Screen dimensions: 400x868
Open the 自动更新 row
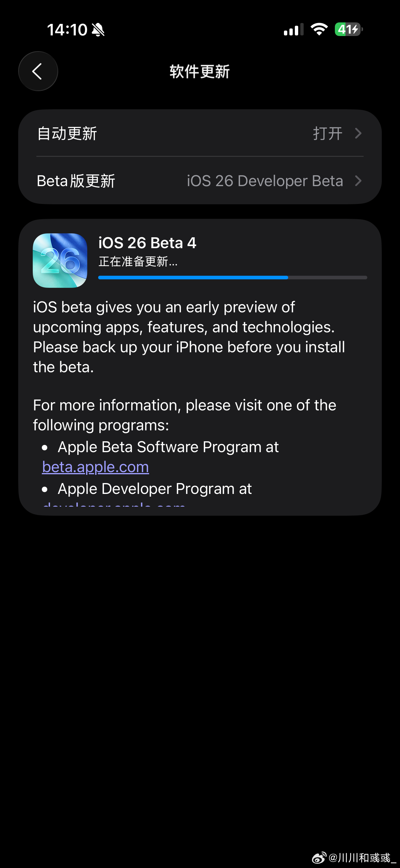(x=200, y=133)
